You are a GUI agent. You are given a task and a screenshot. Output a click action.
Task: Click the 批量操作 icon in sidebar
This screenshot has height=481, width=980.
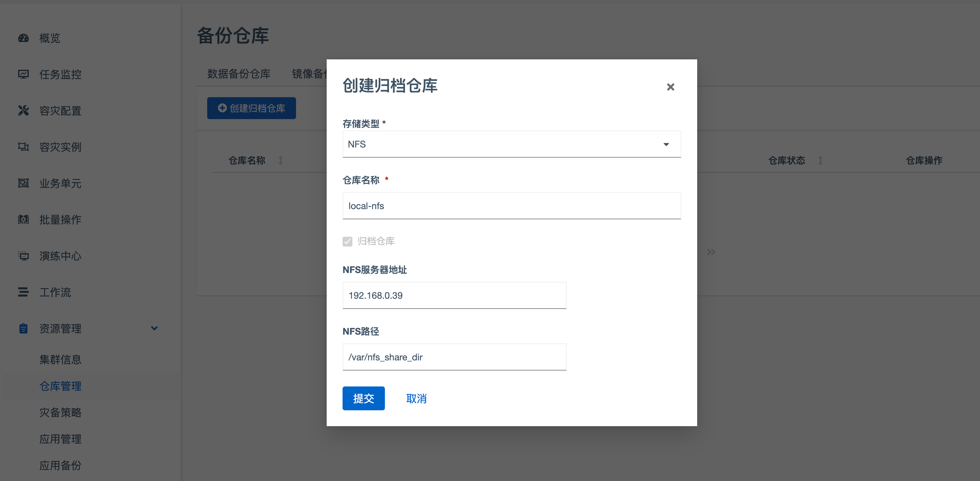(x=23, y=220)
